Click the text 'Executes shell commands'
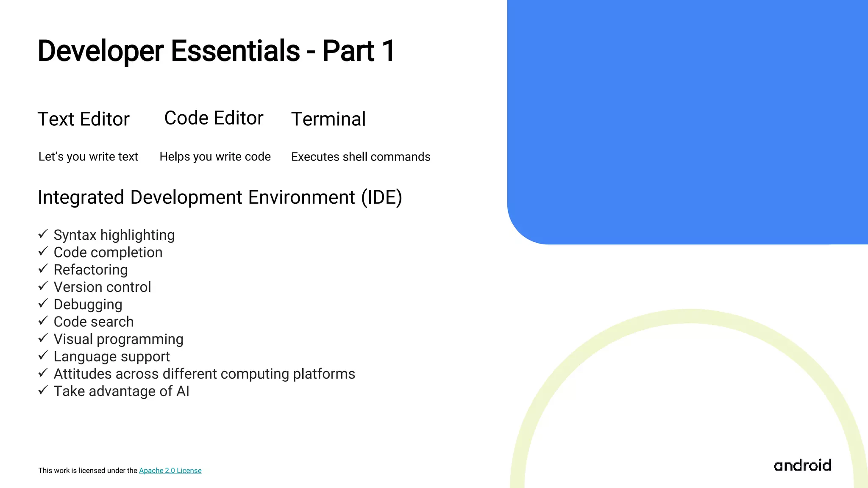 point(361,157)
